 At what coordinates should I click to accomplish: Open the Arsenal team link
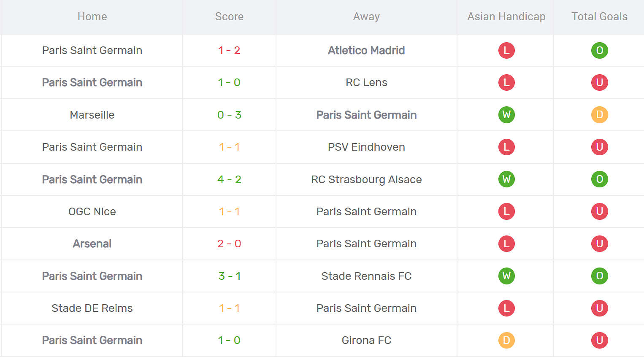tap(92, 243)
